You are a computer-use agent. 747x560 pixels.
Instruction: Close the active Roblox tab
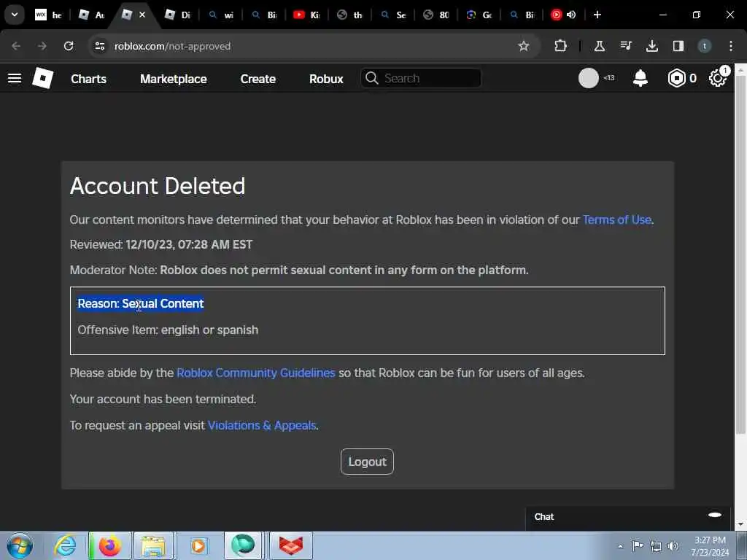click(142, 15)
